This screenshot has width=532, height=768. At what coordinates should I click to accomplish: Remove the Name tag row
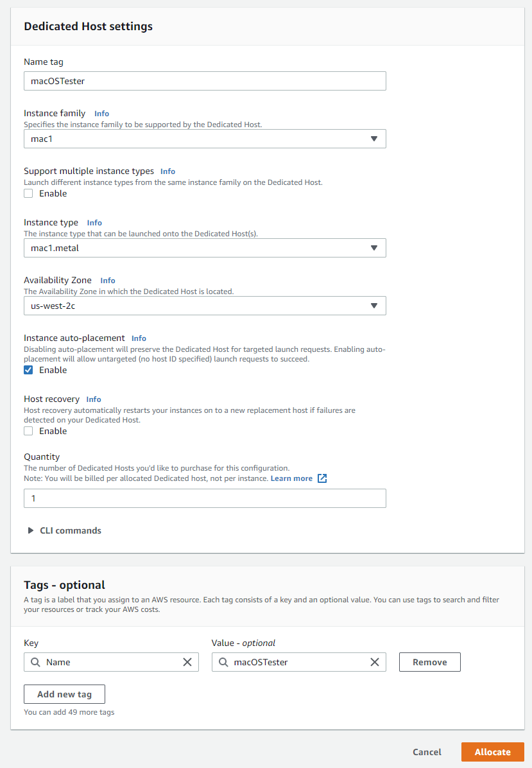(x=429, y=662)
